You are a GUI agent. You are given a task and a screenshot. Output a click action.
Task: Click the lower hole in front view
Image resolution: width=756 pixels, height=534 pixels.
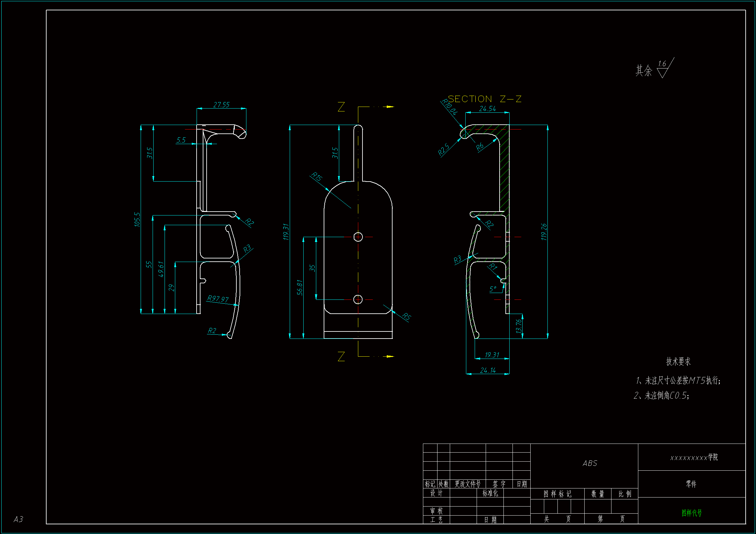(358, 299)
